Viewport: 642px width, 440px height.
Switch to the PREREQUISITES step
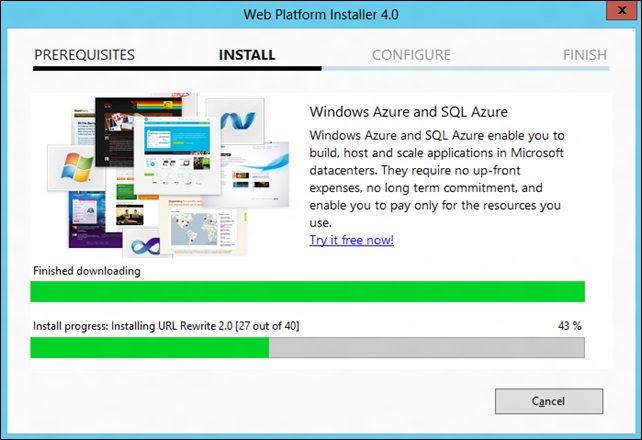(84, 55)
